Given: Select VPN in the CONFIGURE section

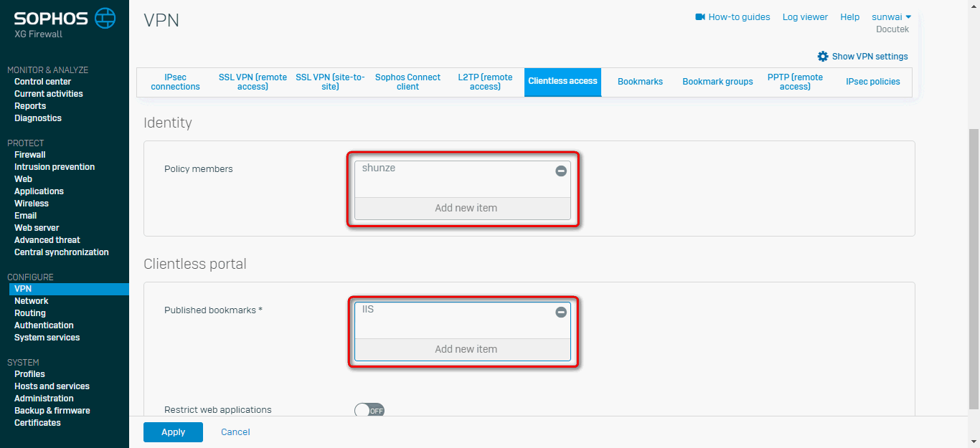Looking at the screenshot, I should coord(69,289).
